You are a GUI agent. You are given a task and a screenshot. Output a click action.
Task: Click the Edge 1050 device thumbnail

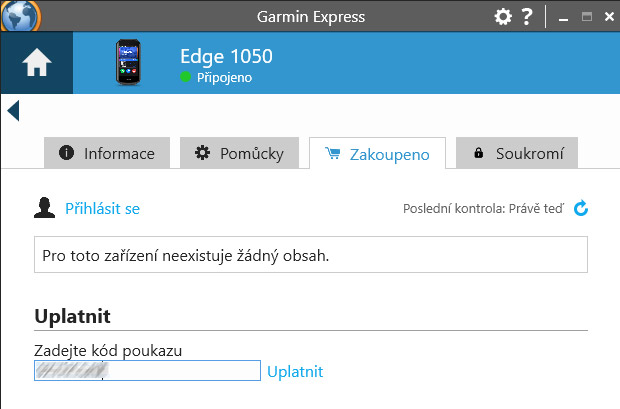(x=128, y=62)
